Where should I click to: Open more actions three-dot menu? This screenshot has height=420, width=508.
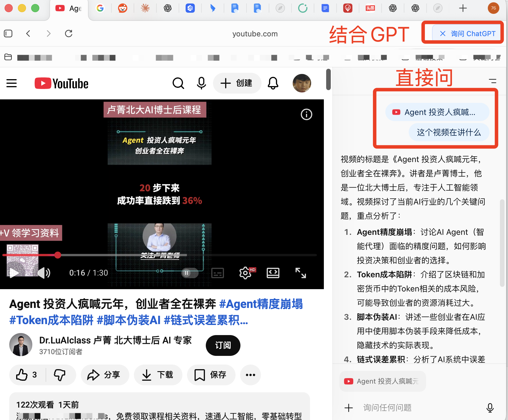click(x=250, y=375)
